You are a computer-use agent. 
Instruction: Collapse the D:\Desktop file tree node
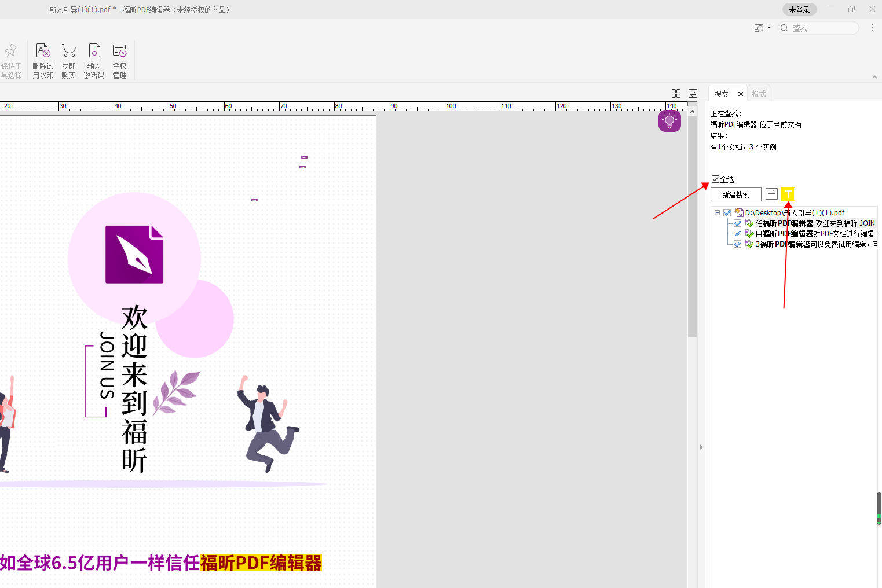(x=717, y=213)
